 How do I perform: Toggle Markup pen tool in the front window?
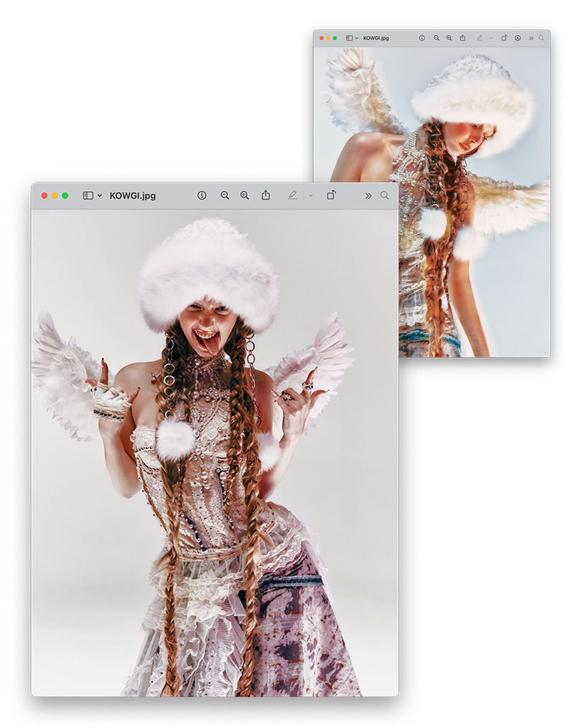point(293,195)
